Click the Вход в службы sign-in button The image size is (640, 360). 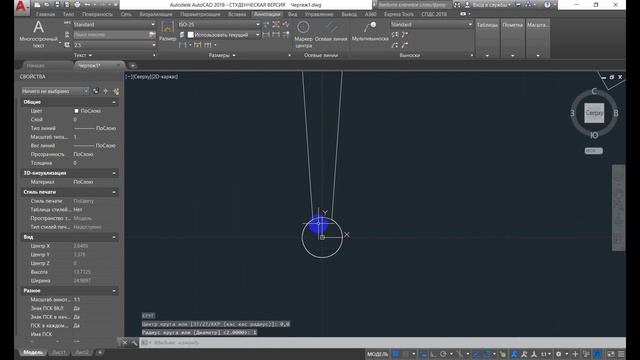491,5
